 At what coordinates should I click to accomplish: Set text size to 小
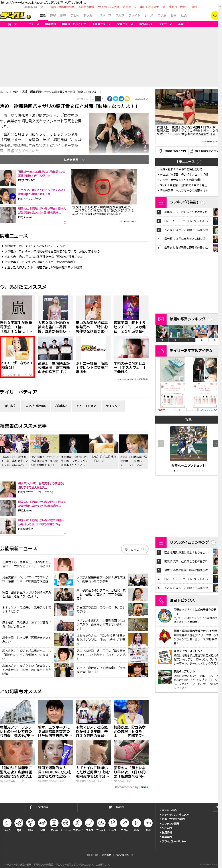[x=103, y=99]
